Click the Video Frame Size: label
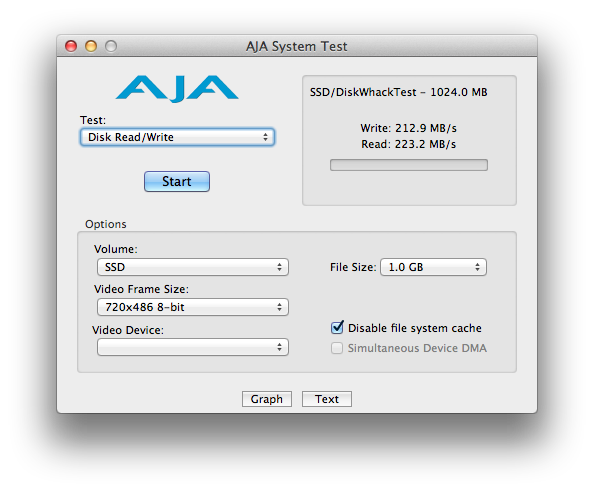The height and width of the screenshot is (492, 594). [141, 289]
